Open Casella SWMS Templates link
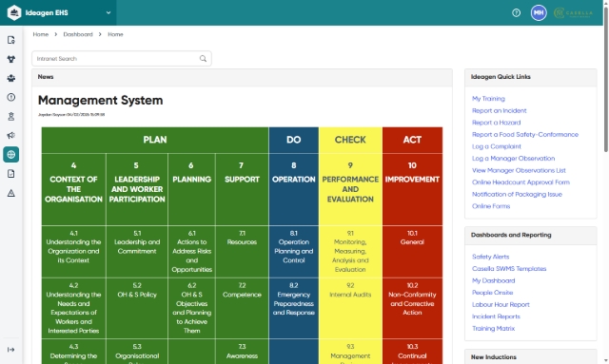The width and height of the screenshot is (609, 364). click(509, 269)
